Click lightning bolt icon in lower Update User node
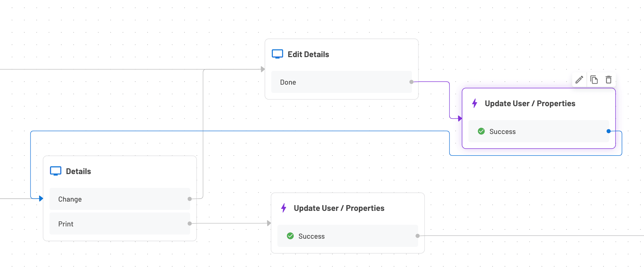Screen dimensions: 644x277 point(284,208)
